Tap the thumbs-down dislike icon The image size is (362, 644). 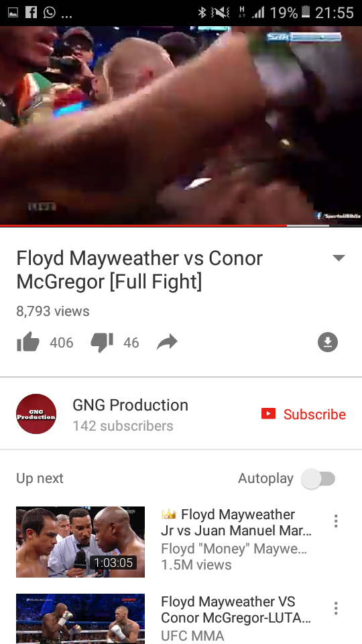coord(102,343)
